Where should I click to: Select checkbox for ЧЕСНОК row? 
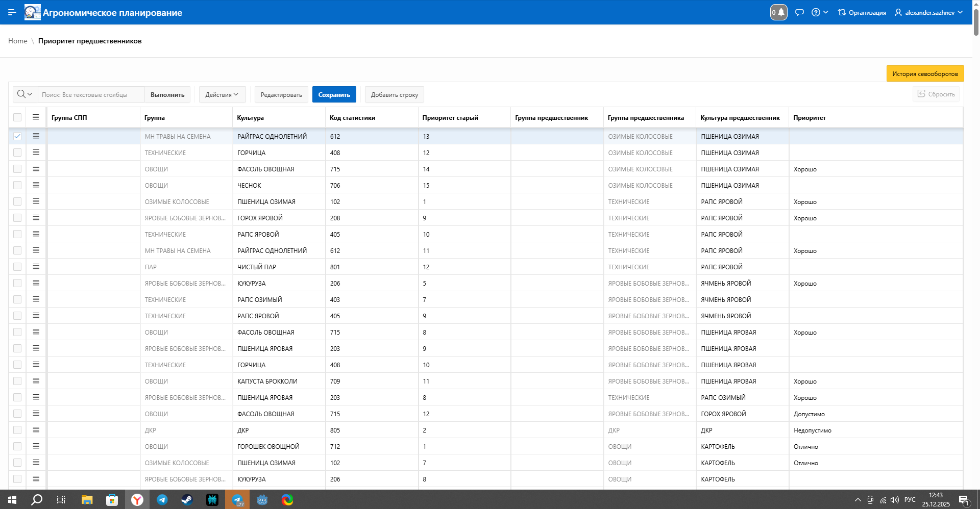[x=17, y=185]
